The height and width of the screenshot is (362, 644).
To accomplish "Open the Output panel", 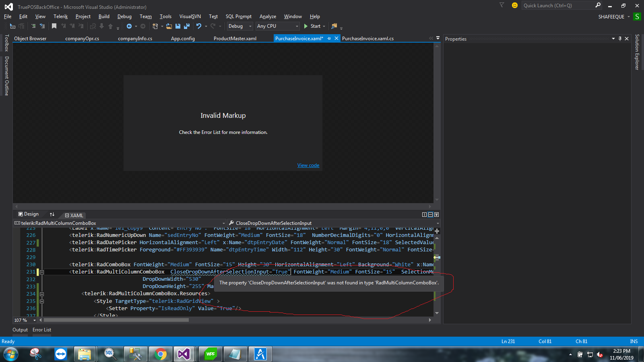I will (20, 330).
